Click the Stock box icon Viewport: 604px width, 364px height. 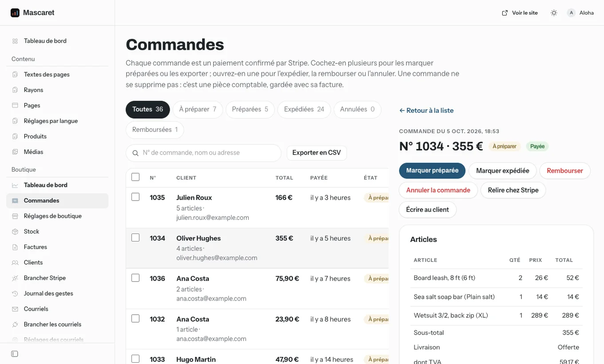tap(15, 232)
